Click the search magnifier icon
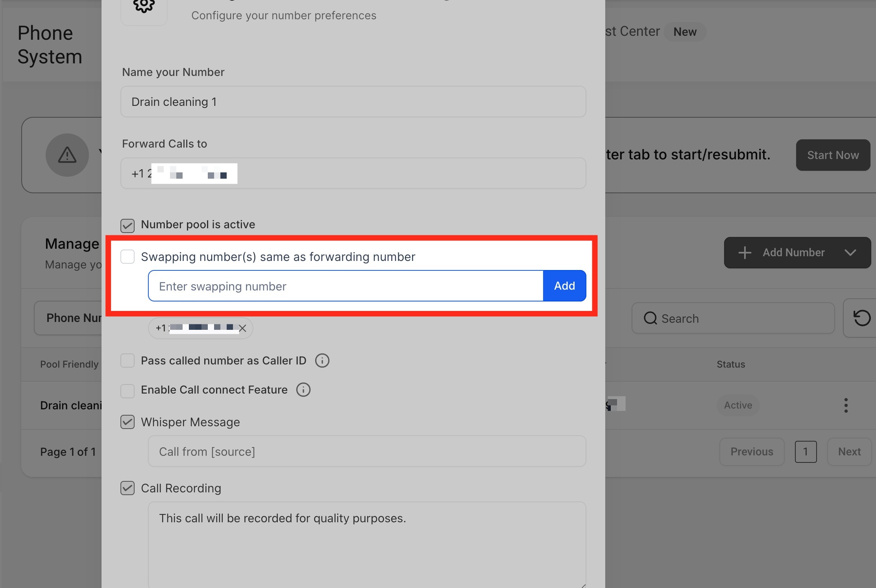This screenshot has width=876, height=588. 650,318
